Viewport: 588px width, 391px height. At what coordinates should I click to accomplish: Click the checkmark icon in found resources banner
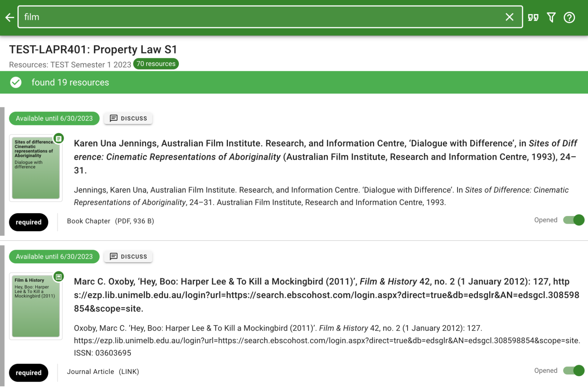click(16, 83)
